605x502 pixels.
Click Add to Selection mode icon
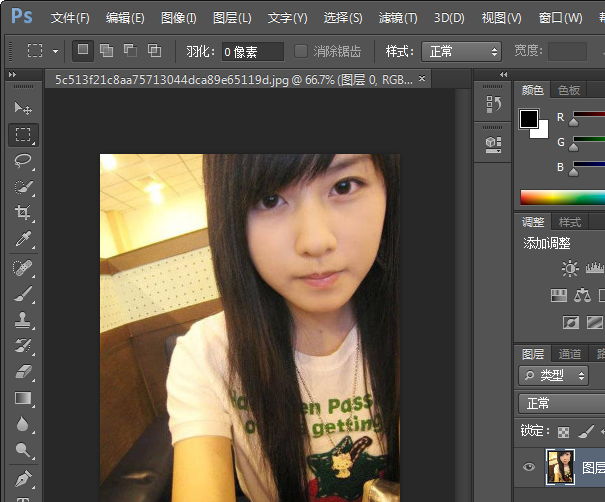click(106, 51)
